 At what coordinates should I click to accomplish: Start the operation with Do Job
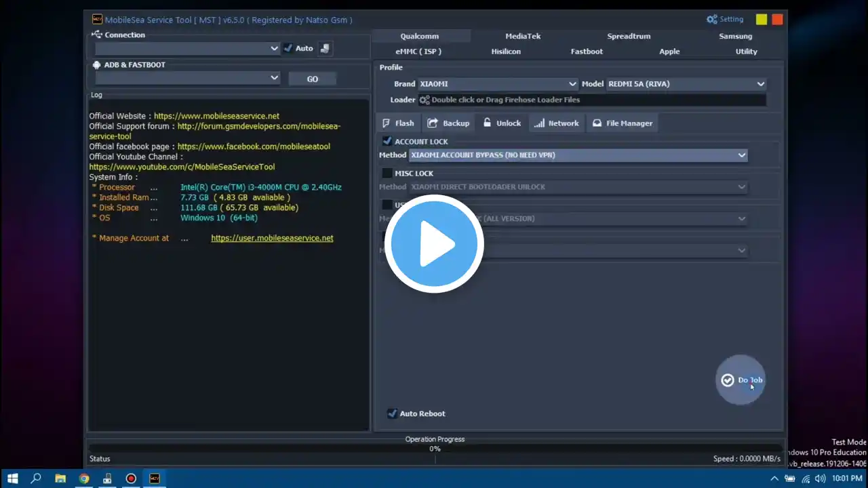741,380
